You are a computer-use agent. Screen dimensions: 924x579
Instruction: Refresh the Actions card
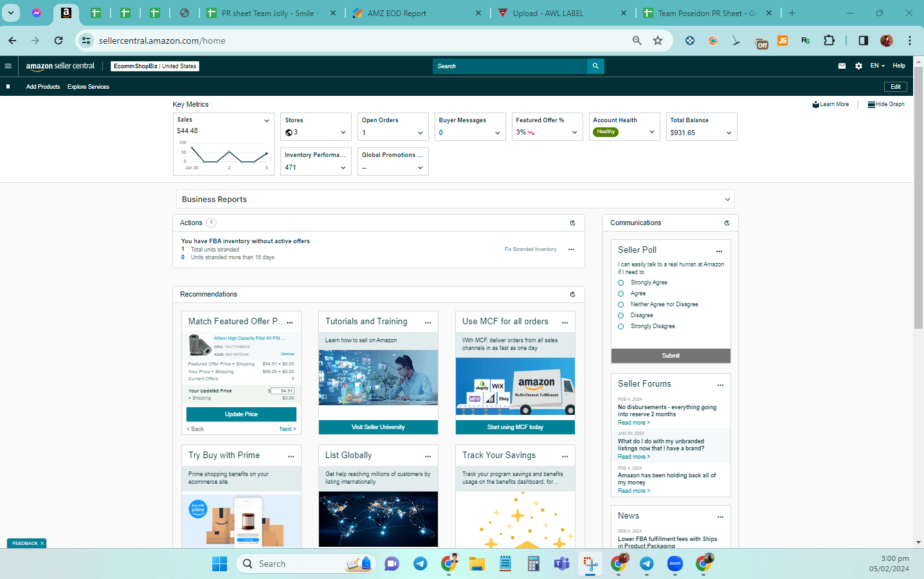[x=572, y=223]
